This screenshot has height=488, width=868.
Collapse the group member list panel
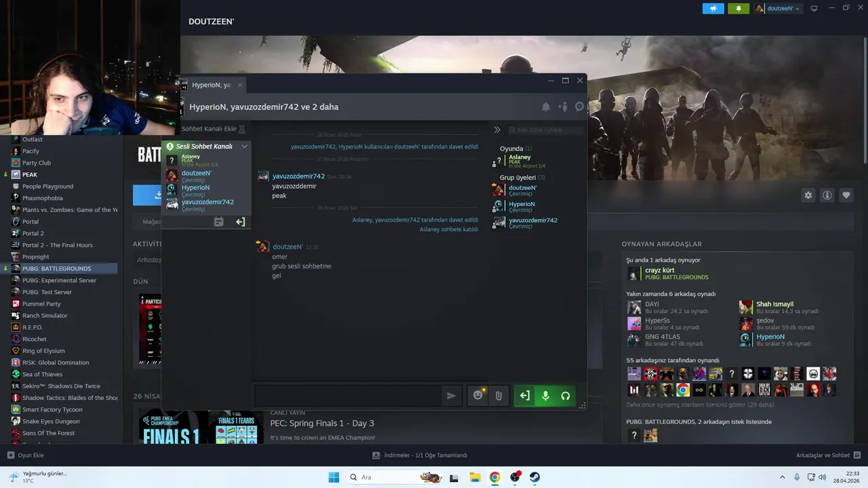pos(497,129)
